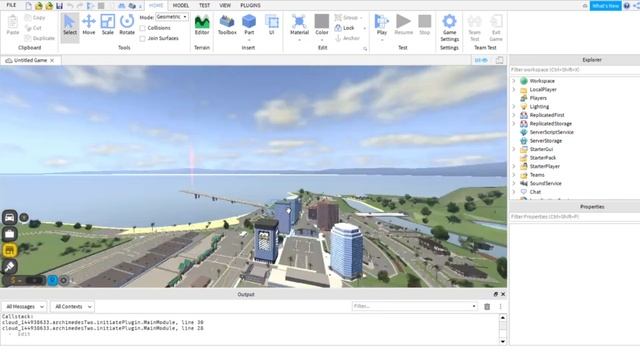Open Game Settings

(x=449, y=28)
